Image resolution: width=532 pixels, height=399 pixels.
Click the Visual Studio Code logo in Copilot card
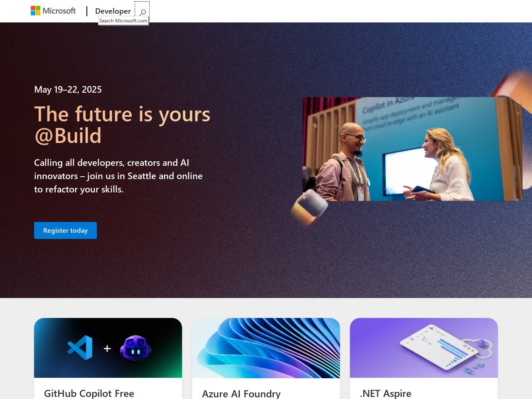80,347
